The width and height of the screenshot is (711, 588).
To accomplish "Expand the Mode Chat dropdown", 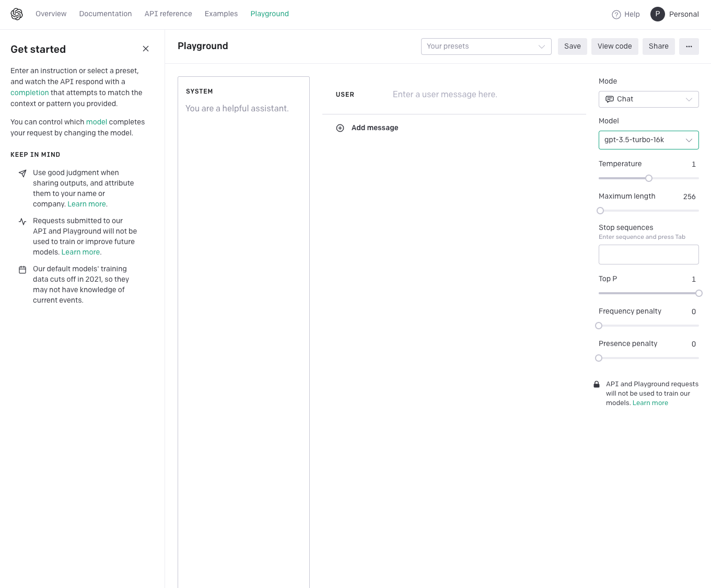I will point(649,99).
